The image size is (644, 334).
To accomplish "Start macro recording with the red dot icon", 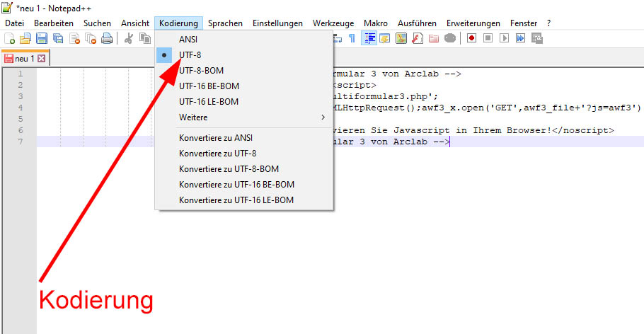I will point(471,38).
